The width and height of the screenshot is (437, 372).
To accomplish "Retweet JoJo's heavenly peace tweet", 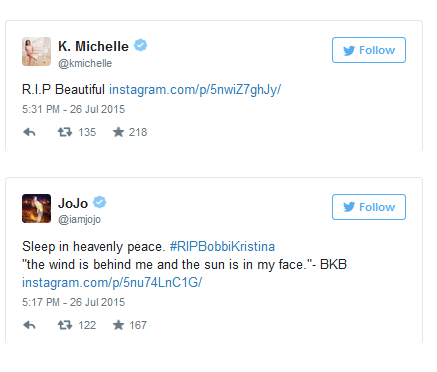I will (65, 325).
